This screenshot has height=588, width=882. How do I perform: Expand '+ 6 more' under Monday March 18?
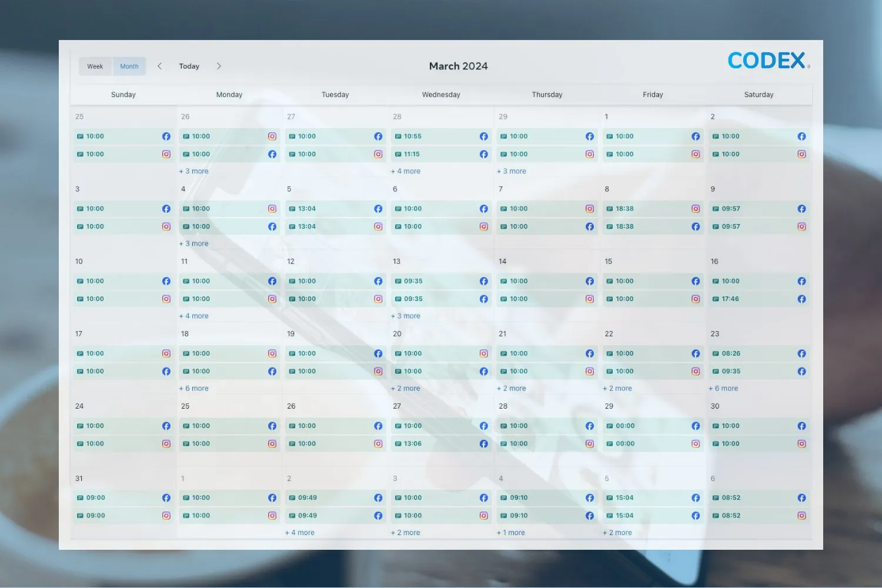(194, 388)
